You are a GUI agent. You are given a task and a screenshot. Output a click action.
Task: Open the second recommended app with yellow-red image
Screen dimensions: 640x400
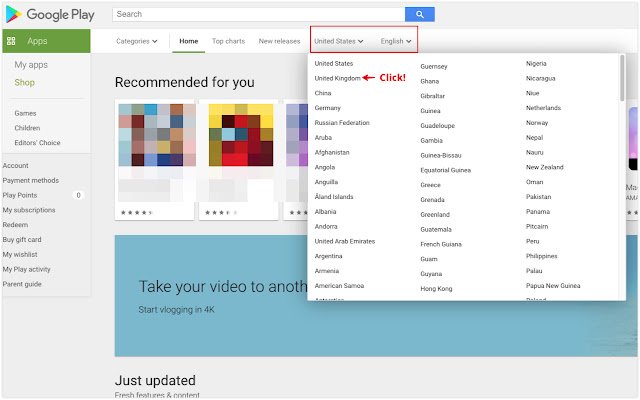[241, 135]
